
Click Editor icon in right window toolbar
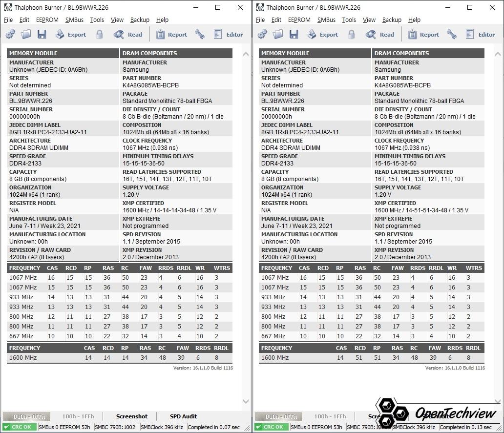tap(470, 34)
